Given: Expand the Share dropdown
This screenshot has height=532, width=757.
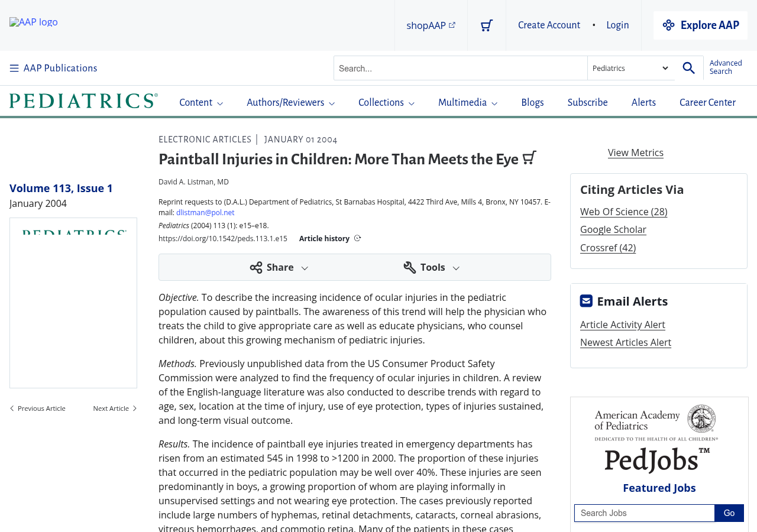Looking at the screenshot, I should click(279, 267).
